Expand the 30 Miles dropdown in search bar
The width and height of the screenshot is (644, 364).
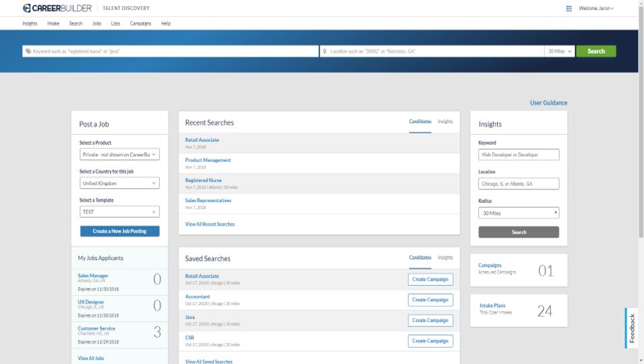point(559,51)
